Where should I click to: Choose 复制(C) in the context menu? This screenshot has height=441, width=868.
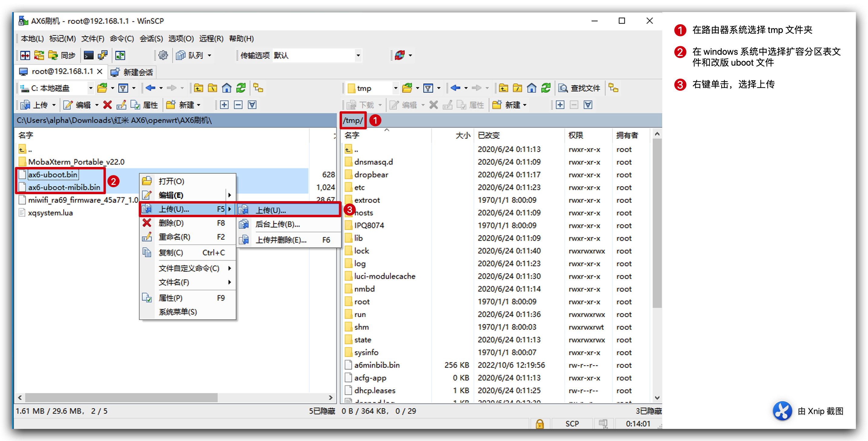tap(188, 253)
